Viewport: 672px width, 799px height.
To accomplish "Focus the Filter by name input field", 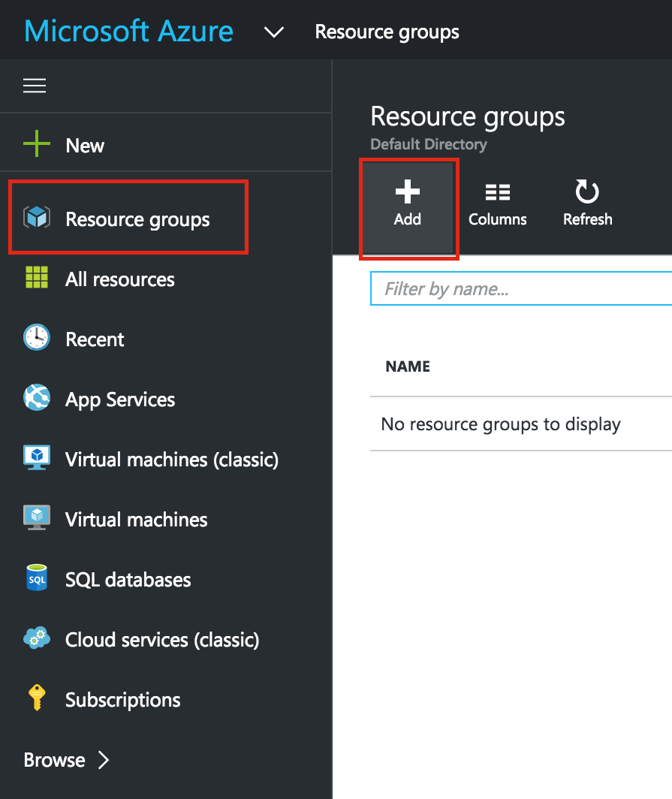I will pos(520,288).
